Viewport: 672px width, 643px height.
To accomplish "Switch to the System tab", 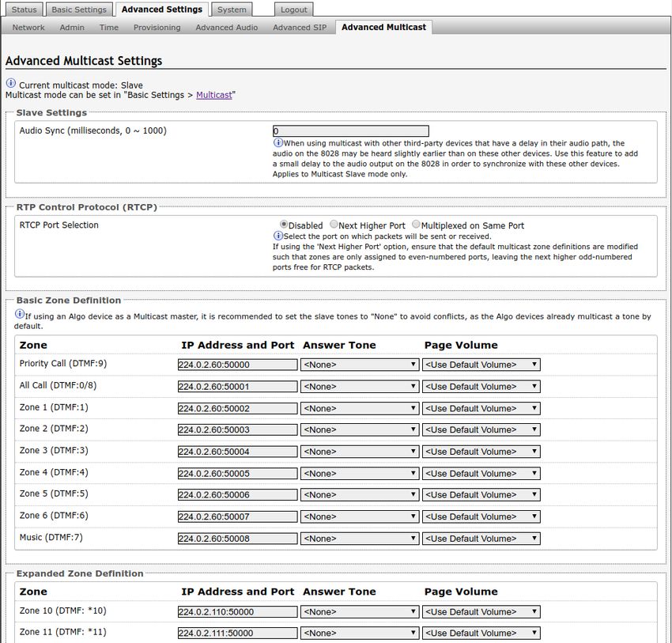I will (232, 9).
